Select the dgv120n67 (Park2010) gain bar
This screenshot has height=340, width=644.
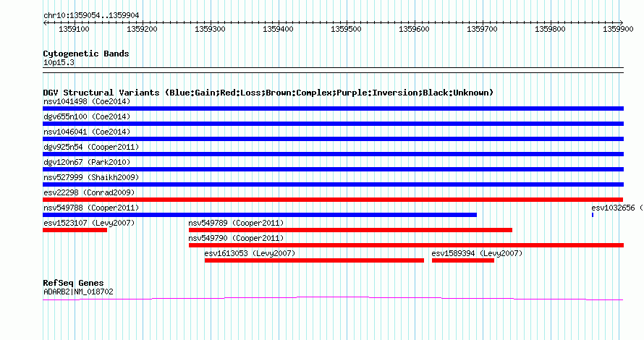pyautogui.click(x=333, y=169)
